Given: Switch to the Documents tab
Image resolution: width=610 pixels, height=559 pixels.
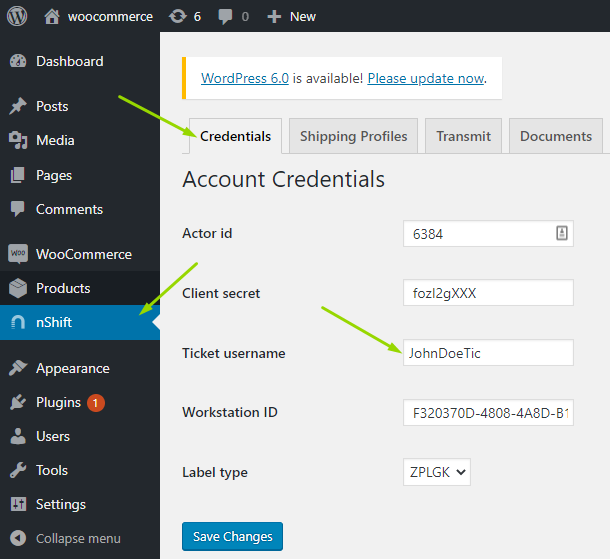Looking at the screenshot, I should tap(556, 136).
